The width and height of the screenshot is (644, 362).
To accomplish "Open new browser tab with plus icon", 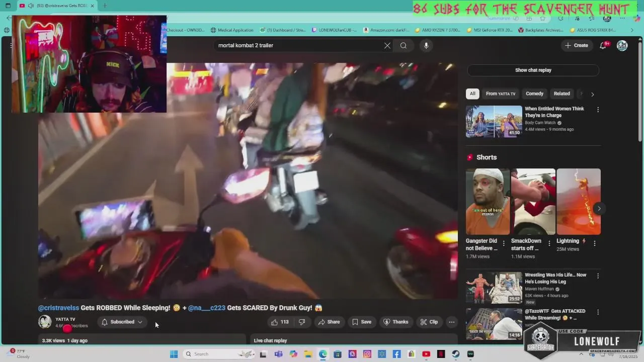I will tap(105, 6).
